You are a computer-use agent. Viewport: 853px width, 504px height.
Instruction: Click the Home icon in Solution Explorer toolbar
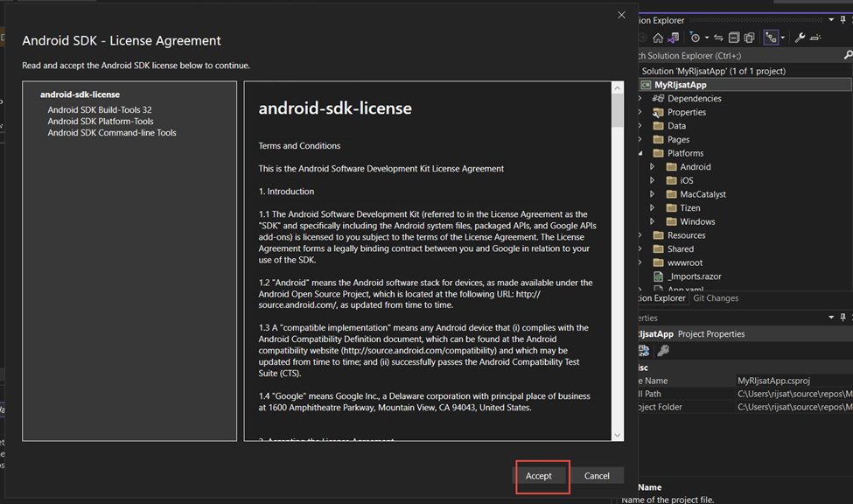click(659, 37)
